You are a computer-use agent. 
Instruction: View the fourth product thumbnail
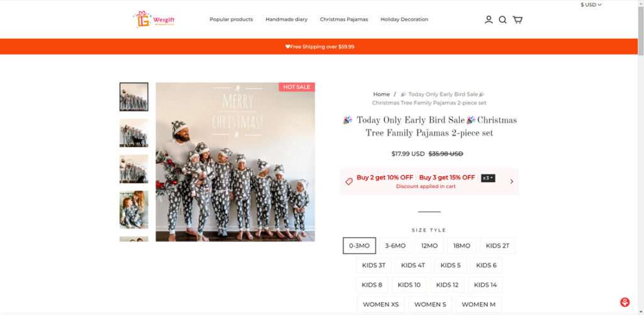134,210
